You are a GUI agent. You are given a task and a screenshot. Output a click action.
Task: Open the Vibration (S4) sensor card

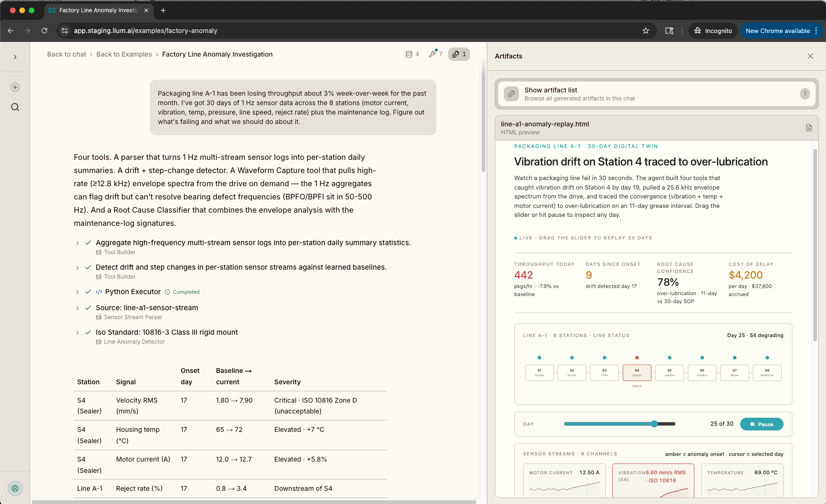653,480
